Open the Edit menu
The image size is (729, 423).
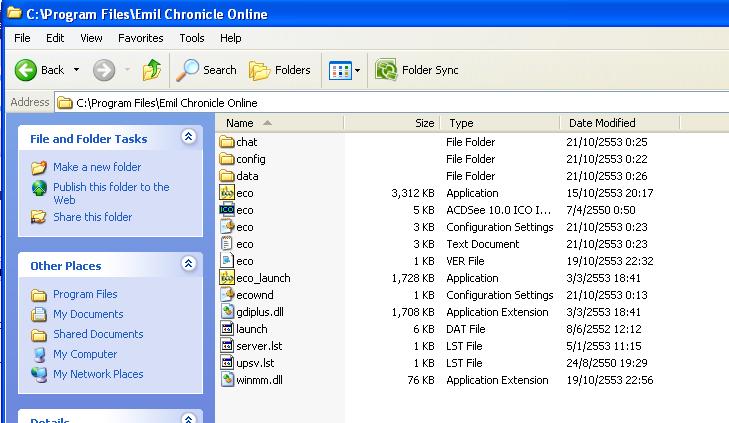pyautogui.click(x=55, y=38)
